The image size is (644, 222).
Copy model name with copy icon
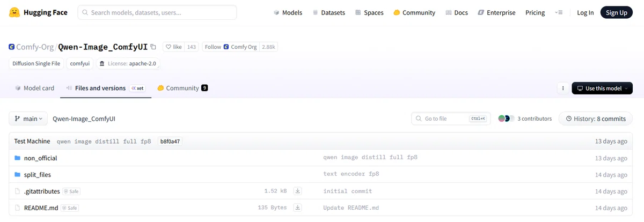(x=153, y=47)
